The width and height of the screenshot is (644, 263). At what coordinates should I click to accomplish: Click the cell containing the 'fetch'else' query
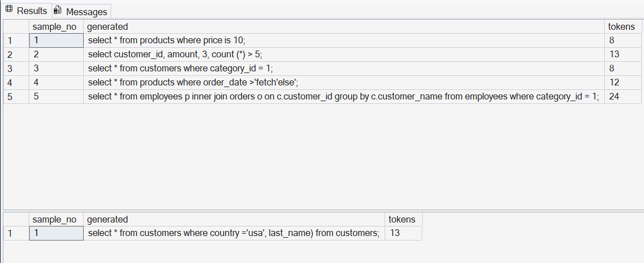click(344, 83)
